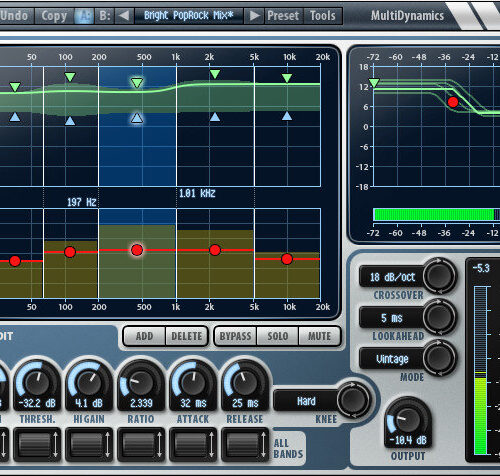This screenshot has height=476, width=500.
Task: Click the all-bands slider under RATIO
Action: [x=141, y=445]
